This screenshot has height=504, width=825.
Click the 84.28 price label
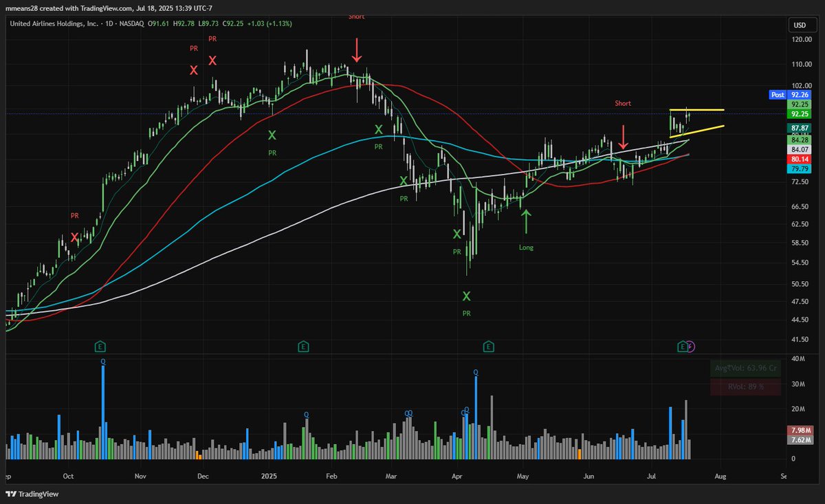[x=798, y=140]
